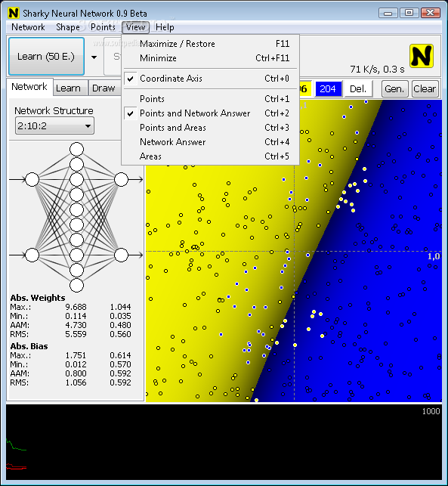Viewport: 448px width, 486px height.
Task: Open the Network Structure 2:10:2 combo box
Action: coord(54,125)
